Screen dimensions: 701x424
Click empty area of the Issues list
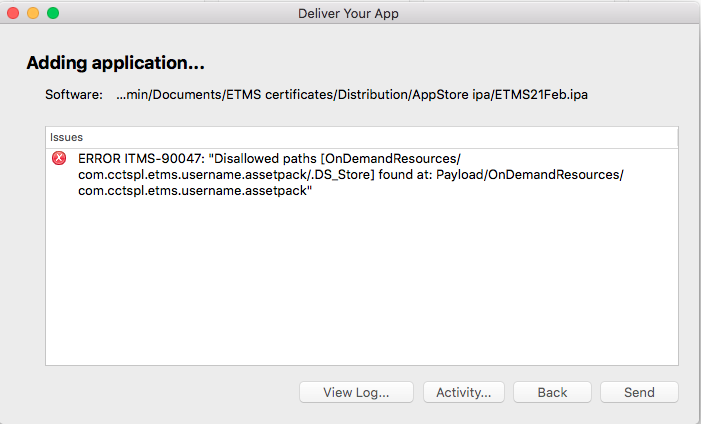click(362, 282)
